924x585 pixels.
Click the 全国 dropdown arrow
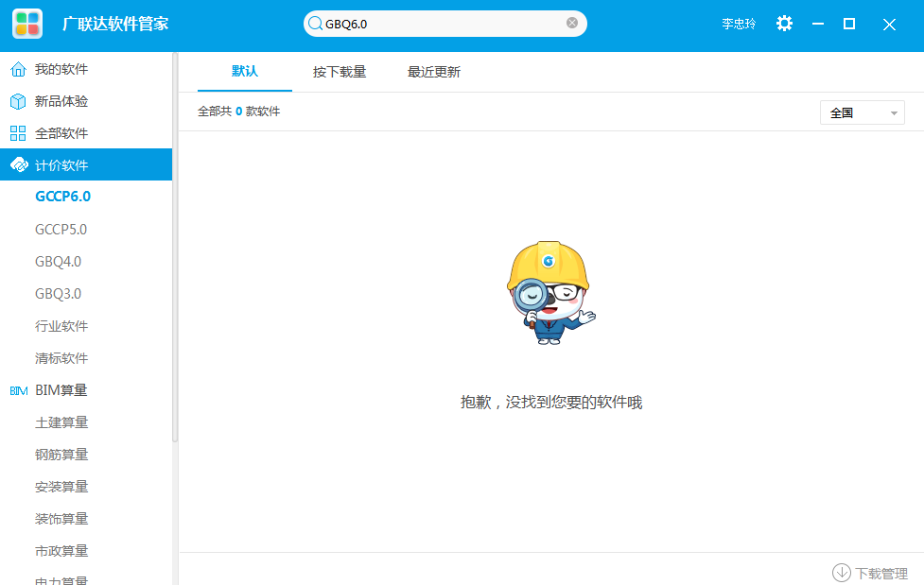894,113
